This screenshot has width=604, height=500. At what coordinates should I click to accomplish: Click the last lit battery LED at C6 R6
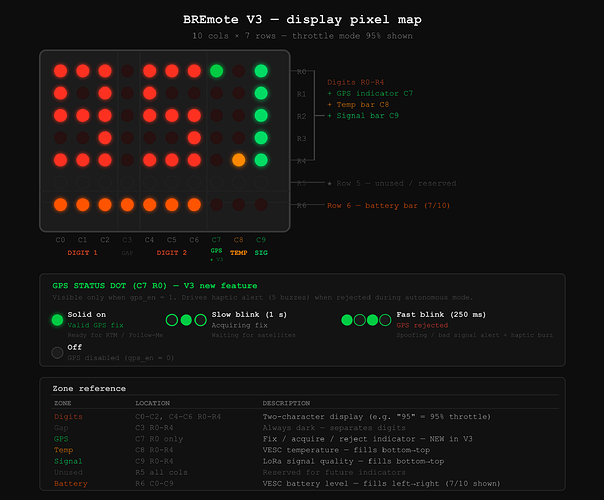click(x=194, y=205)
